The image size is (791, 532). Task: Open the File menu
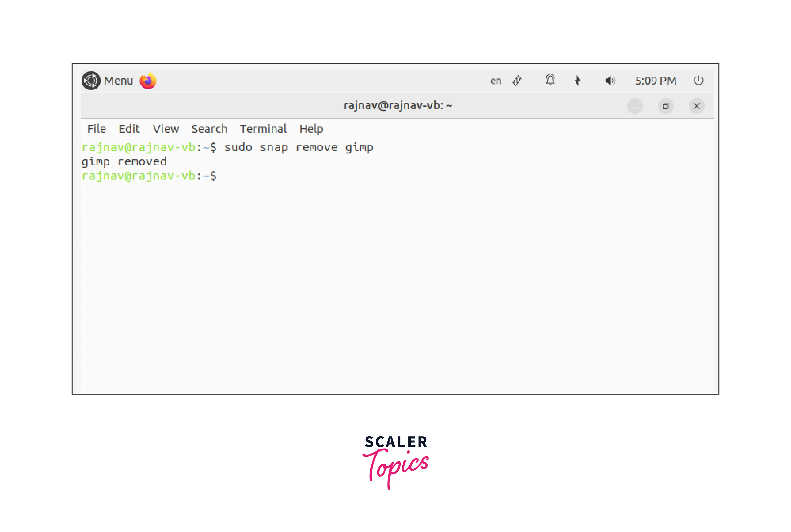96,129
